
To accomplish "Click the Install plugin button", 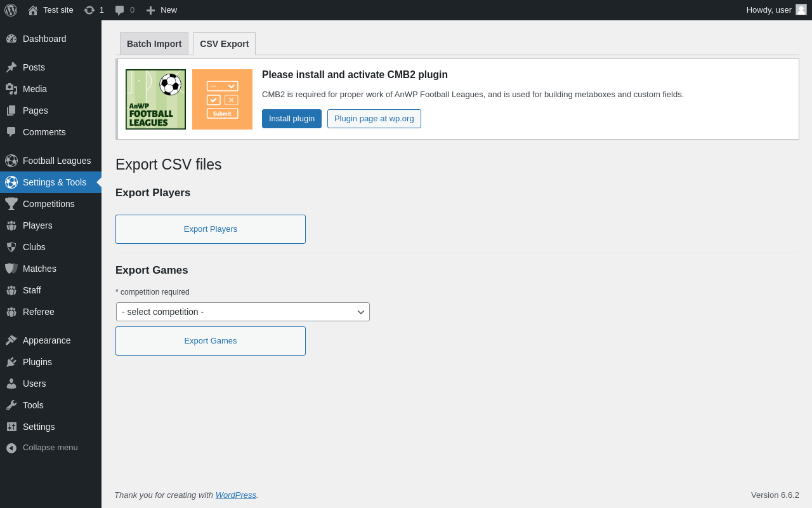I will (x=292, y=119).
